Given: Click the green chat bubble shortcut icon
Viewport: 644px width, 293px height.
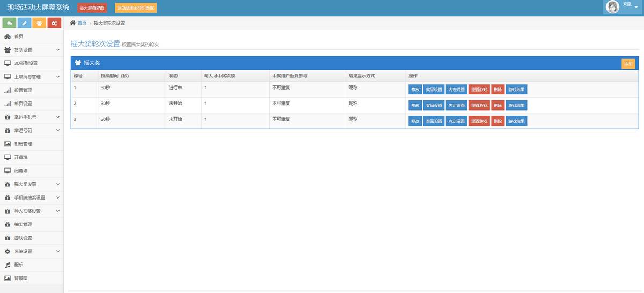Looking at the screenshot, I should click(x=9, y=23).
